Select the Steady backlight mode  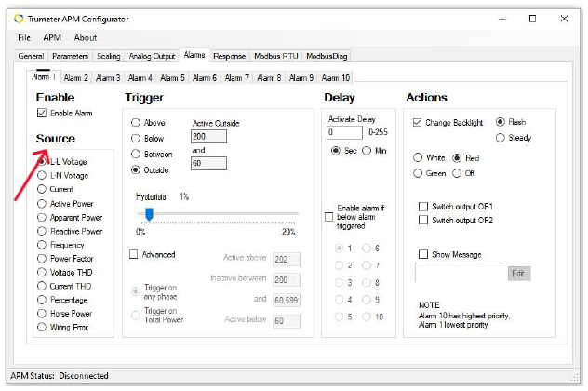(x=501, y=138)
